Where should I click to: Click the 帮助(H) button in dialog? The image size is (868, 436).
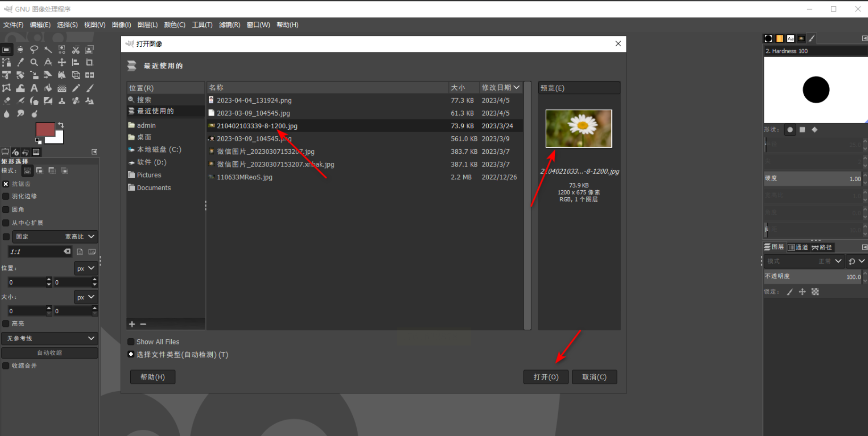(x=152, y=377)
